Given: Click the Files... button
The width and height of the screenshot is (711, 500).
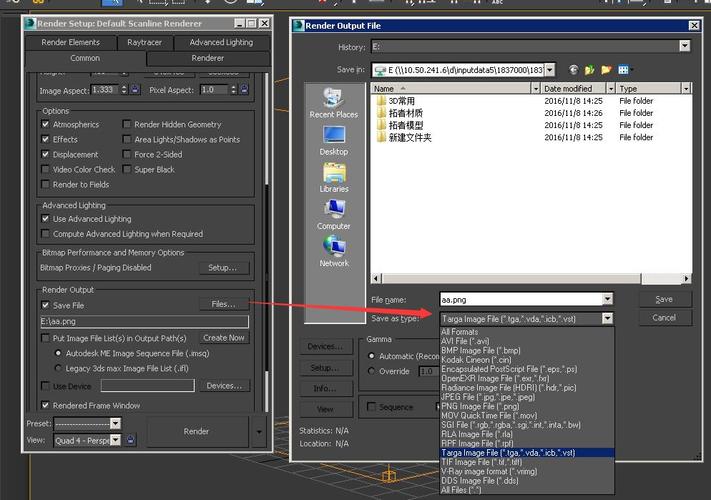Looking at the screenshot, I should [x=223, y=304].
